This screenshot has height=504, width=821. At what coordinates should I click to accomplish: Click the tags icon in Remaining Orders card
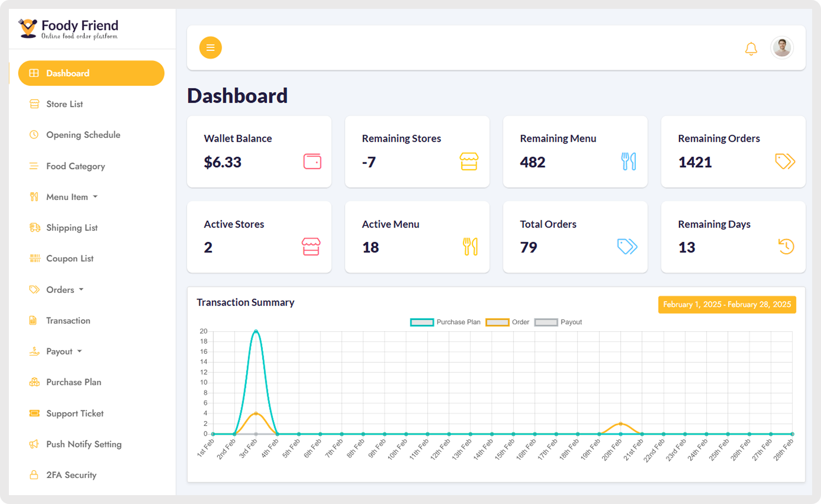pos(785,161)
